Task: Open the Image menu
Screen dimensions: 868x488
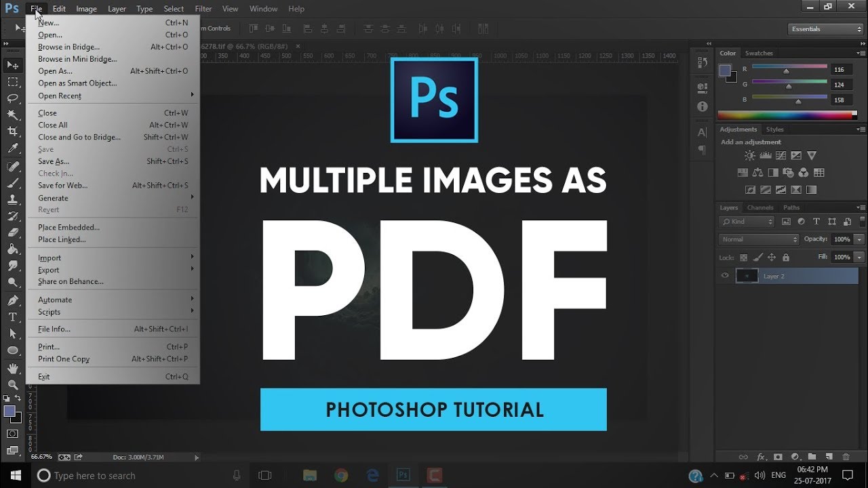Action: (86, 9)
